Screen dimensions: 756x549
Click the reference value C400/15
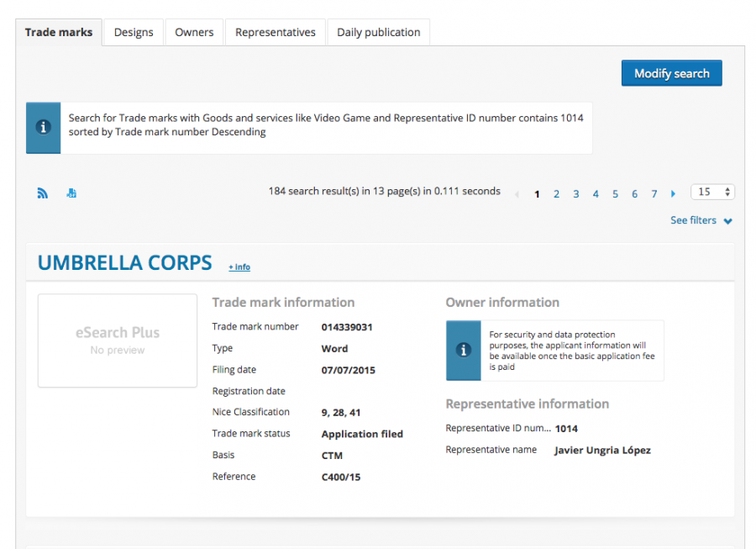pyautogui.click(x=341, y=478)
